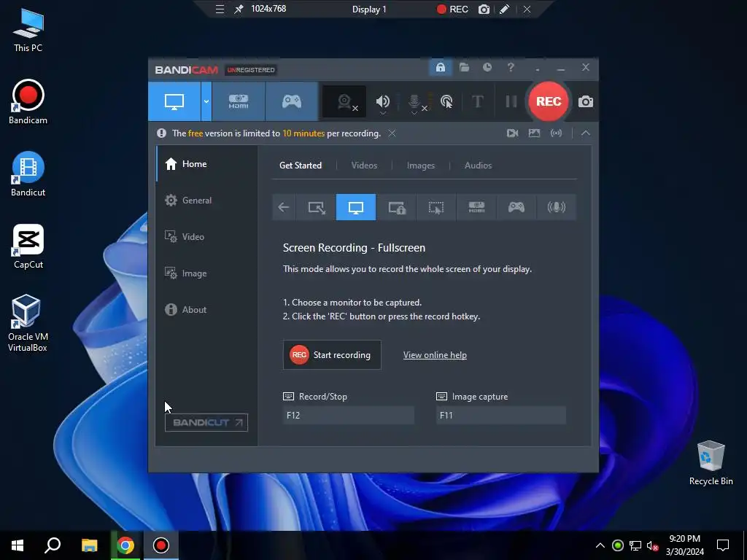Open the top overlay bar hamburger menu

220,9
